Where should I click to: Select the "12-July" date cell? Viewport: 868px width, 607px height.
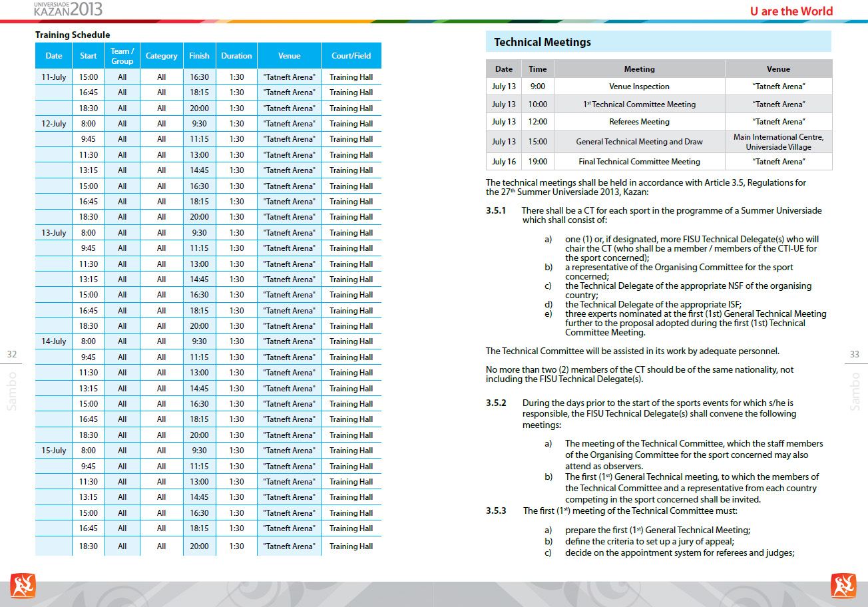[x=54, y=124]
